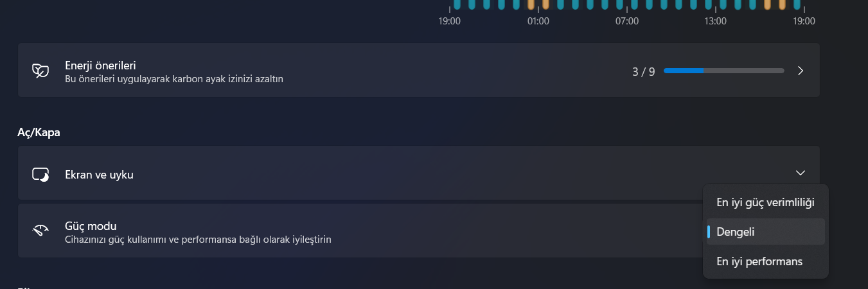Click the Güç modu heading text

tap(91, 225)
